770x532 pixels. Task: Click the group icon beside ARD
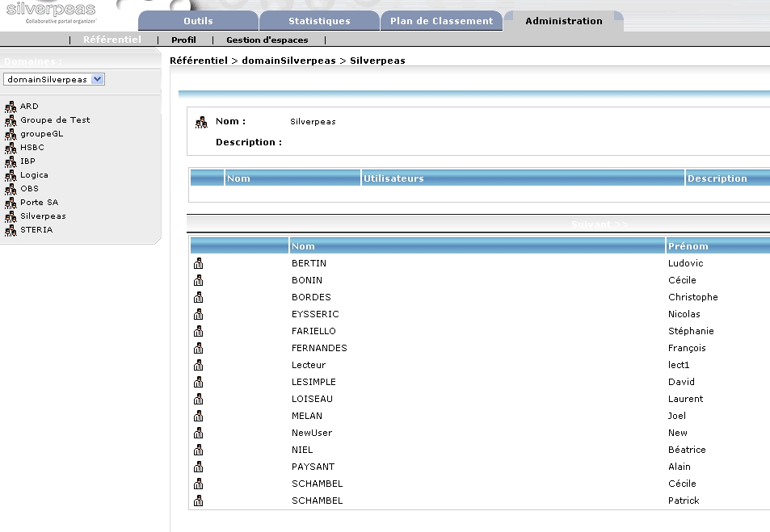[11, 107]
